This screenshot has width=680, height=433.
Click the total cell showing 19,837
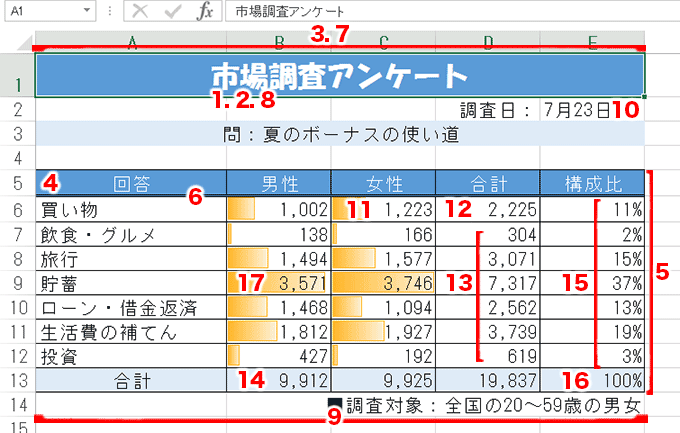[x=487, y=379]
